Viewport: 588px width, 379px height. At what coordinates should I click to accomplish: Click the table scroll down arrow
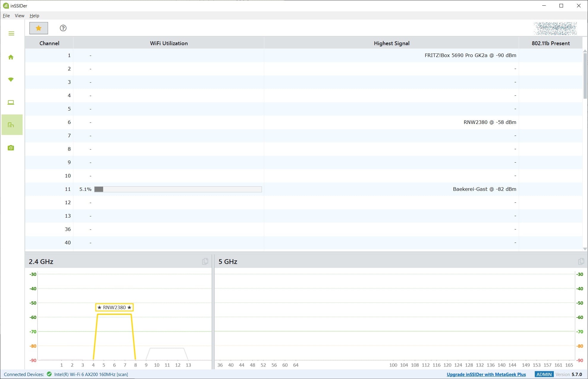(585, 249)
